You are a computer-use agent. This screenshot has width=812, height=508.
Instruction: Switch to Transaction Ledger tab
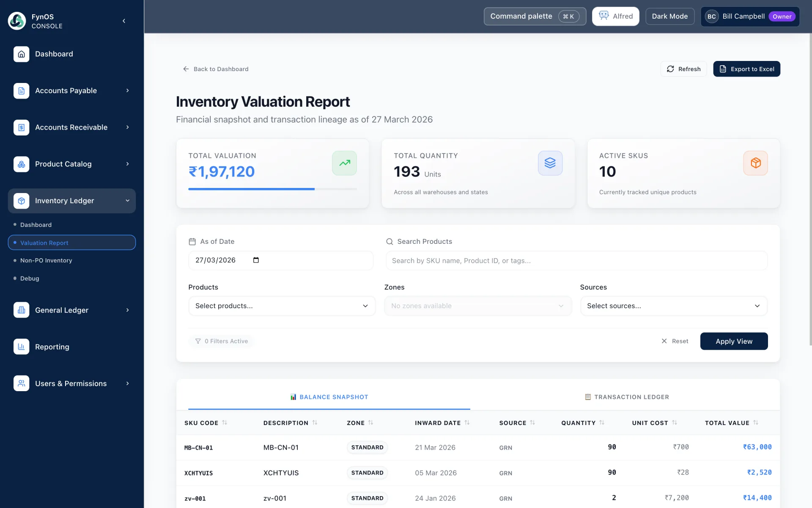(627, 397)
